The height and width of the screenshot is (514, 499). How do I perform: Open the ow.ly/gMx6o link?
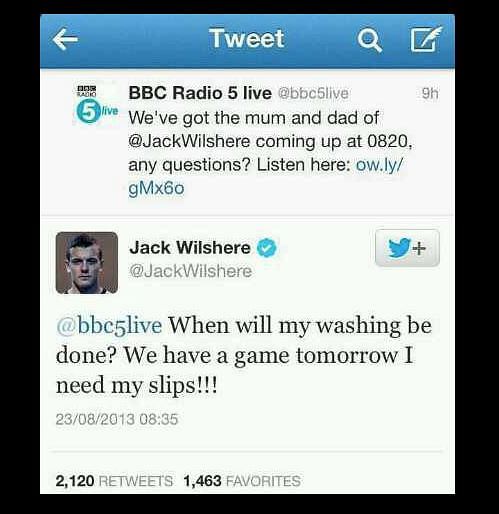(x=266, y=176)
